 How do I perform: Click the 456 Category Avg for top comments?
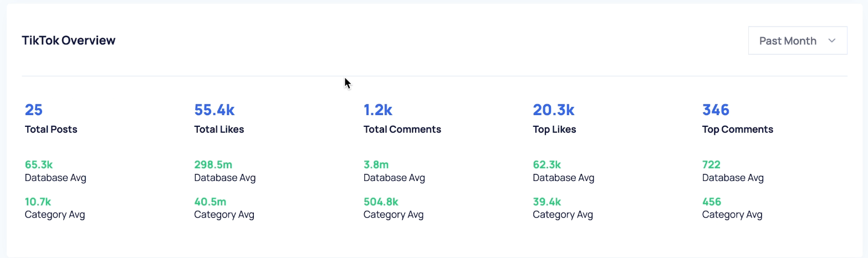712,202
